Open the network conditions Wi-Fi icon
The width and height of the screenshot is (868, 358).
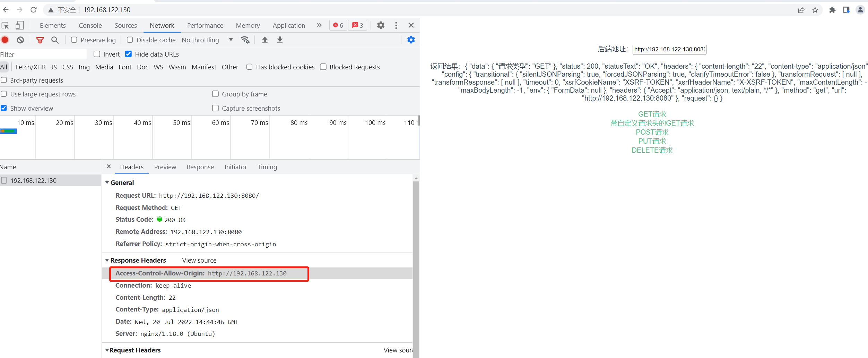pyautogui.click(x=245, y=40)
